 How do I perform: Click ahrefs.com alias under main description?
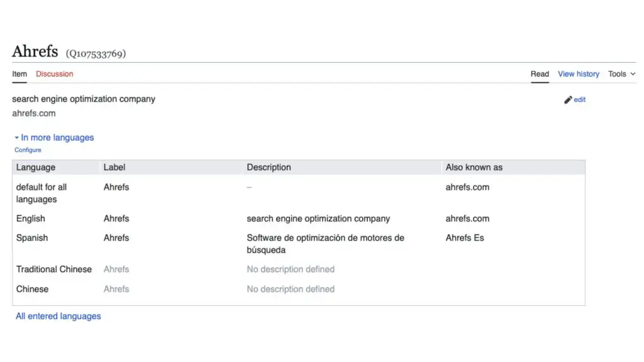pos(34,113)
